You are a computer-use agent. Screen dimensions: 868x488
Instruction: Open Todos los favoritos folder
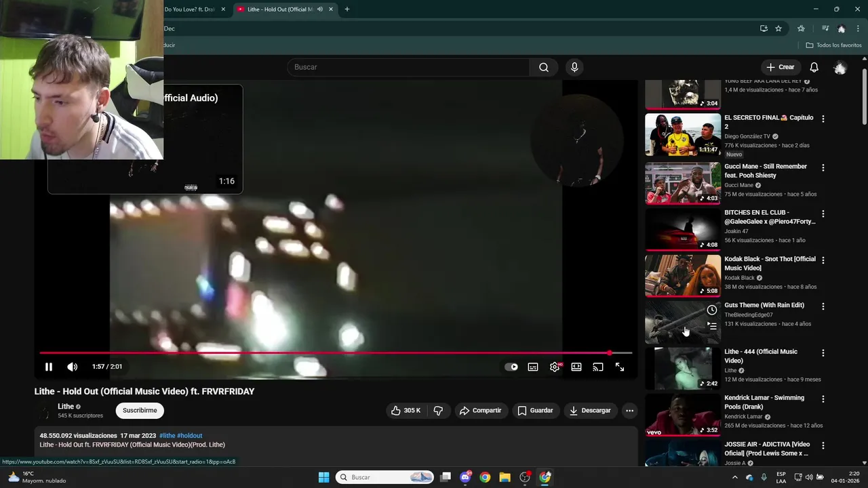pos(833,45)
